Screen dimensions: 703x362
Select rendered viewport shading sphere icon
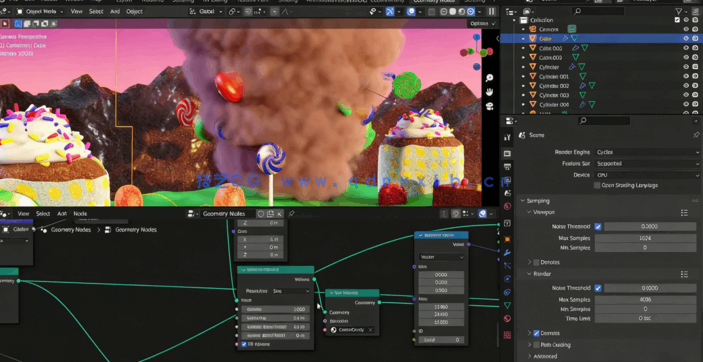click(471, 12)
